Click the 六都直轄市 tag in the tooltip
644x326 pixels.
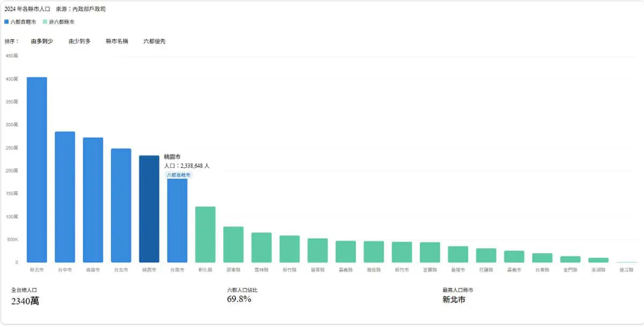(179, 175)
